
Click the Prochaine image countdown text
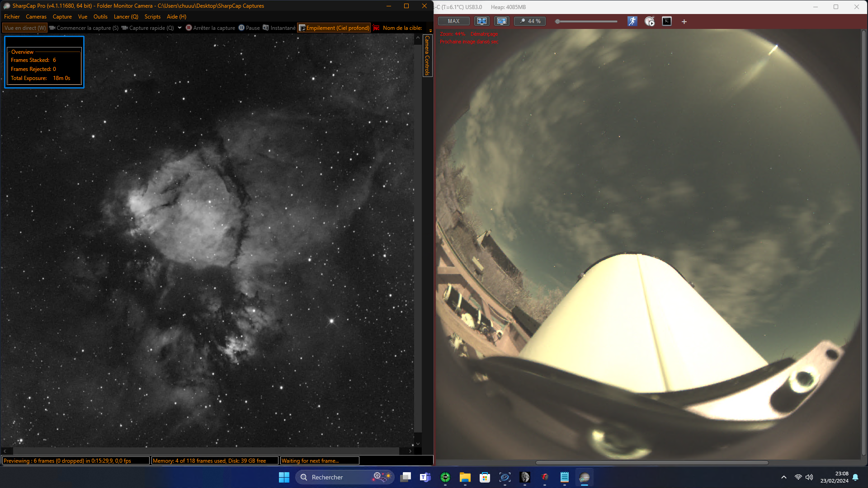pyautogui.click(x=469, y=42)
